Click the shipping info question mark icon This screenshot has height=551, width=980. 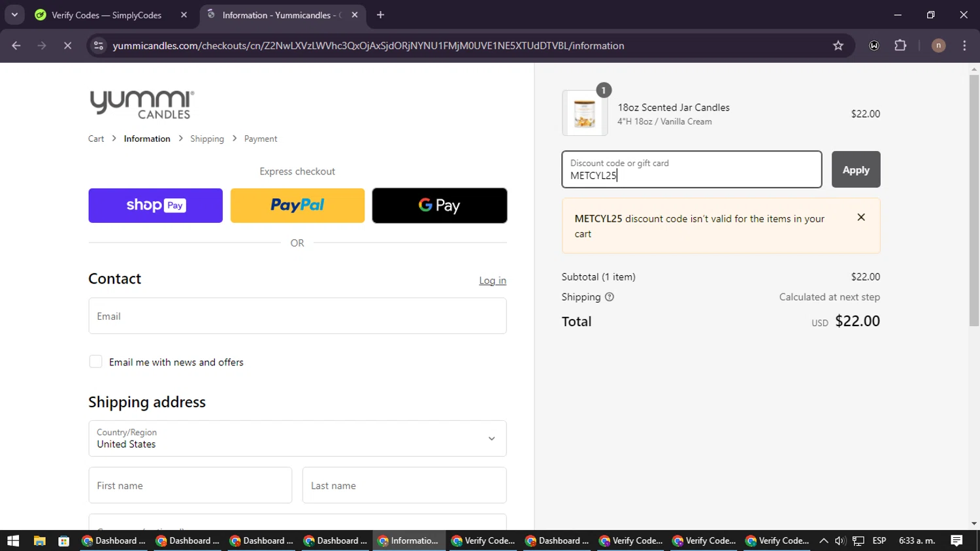[x=610, y=297]
